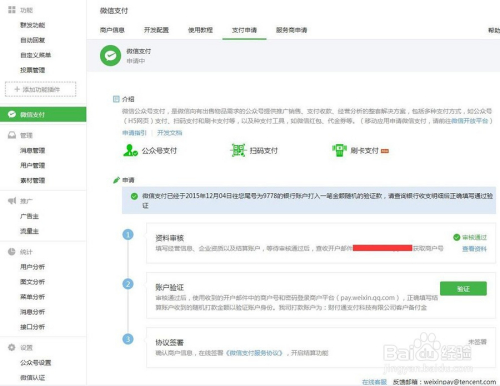The image size is (500, 386).
Task: Open 广告主 under 推广
Action: [x=29, y=216]
